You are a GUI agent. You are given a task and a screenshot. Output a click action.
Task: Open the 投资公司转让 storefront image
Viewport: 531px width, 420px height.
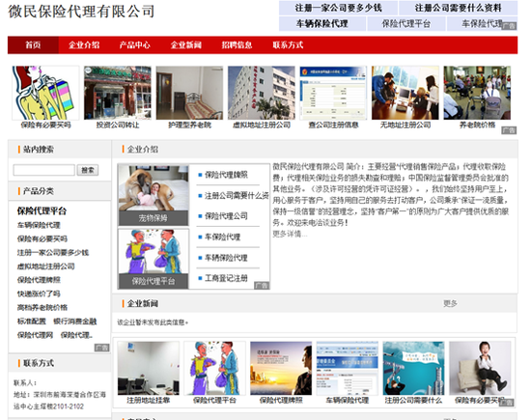point(118,93)
